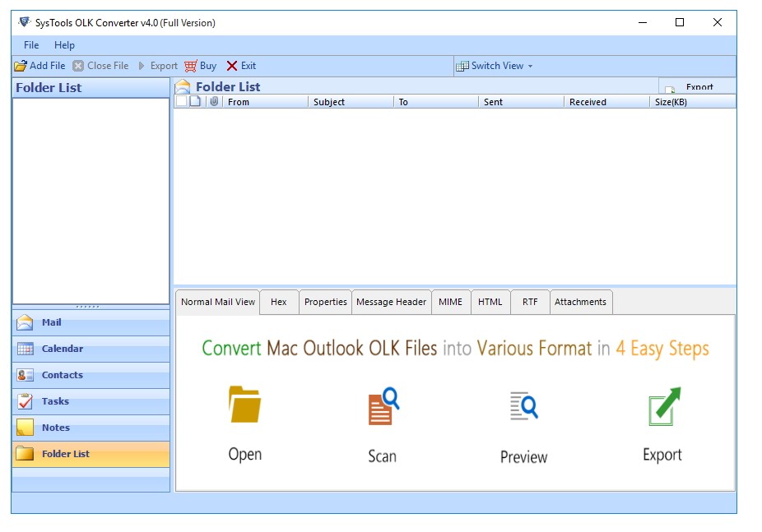Viewport: 762px width, 532px height.
Task: Click the Export toolbar button
Action: [158, 66]
